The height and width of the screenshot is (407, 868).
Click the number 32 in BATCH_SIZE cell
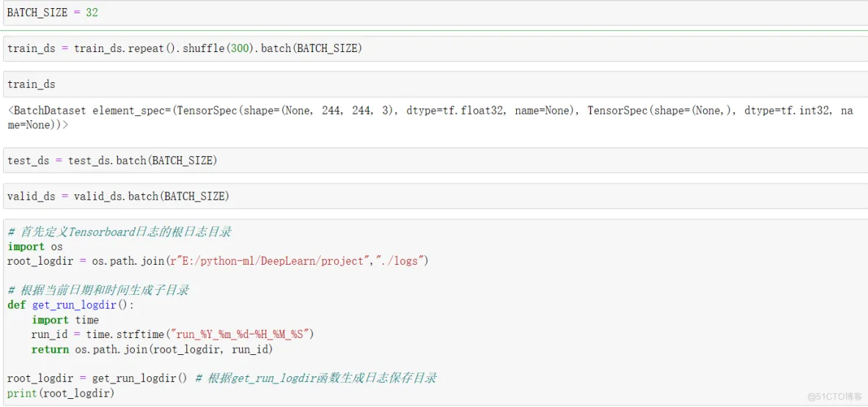[92, 12]
